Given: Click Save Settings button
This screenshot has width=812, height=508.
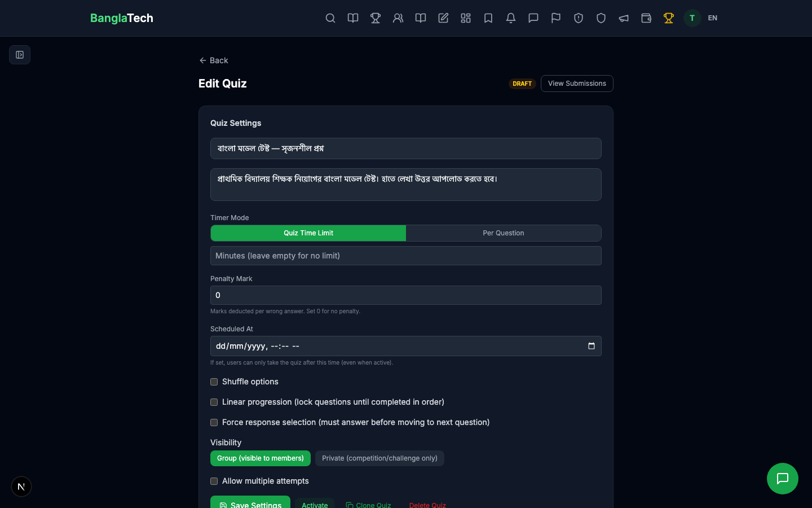Looking at the screenshot, I should pos(250,505).
